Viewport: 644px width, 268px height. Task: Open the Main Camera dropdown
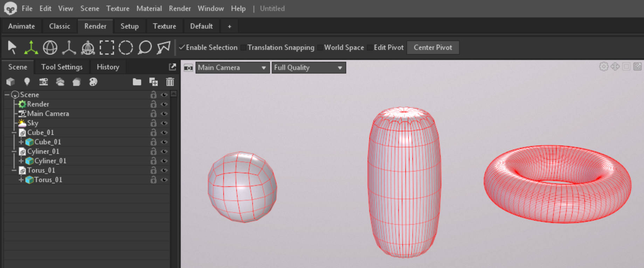[x=233, y=68]
